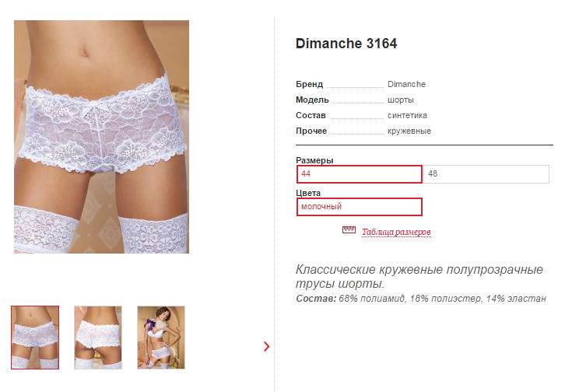This screenshot has width=572, height=392.
Task: Open the large main product photo
Action: click(x=101, y=137)
